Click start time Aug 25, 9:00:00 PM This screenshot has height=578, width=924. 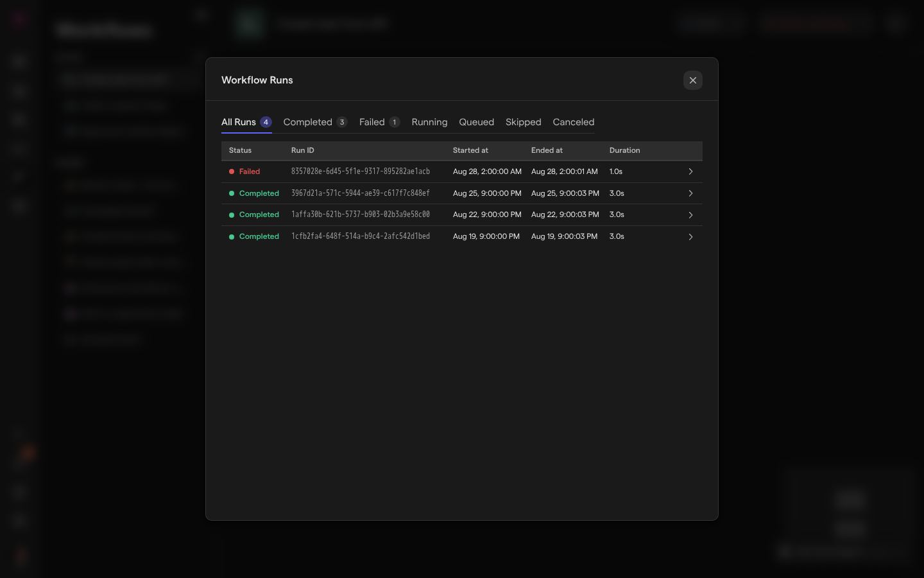487,193
